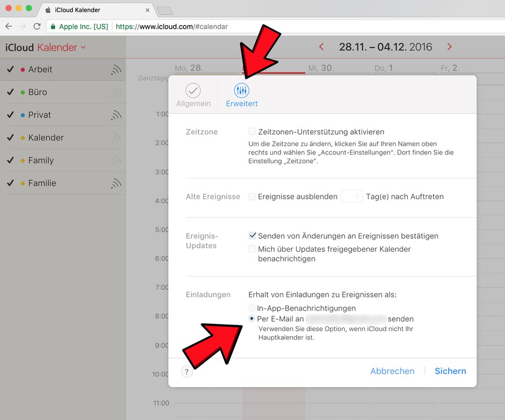Viewport: 505px width, 420px height.
Task: Click the blue color dot of Privat
Action: (23, 115)
